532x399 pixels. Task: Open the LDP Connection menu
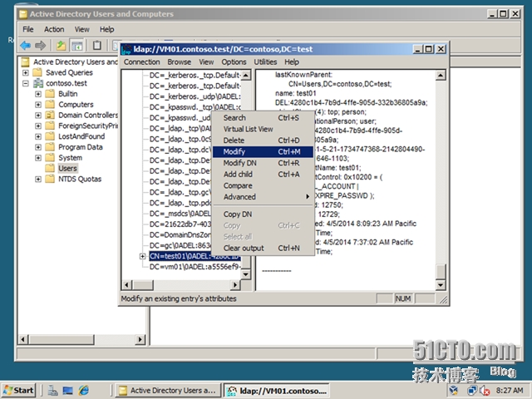coord(141,62)
